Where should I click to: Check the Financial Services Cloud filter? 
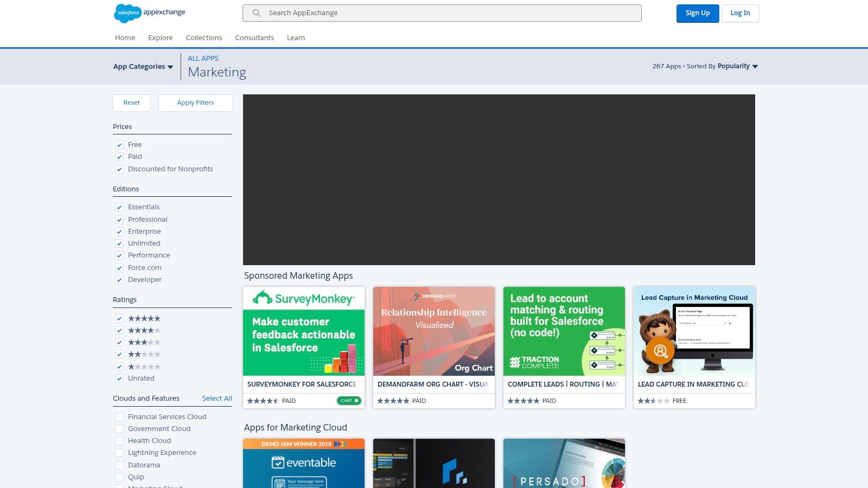(x=119, y=417)
